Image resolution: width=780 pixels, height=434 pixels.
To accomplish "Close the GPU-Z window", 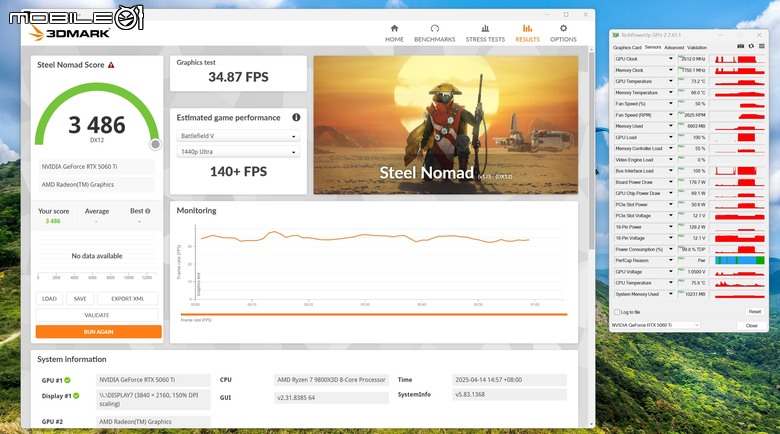I will [x=759, y=35].
